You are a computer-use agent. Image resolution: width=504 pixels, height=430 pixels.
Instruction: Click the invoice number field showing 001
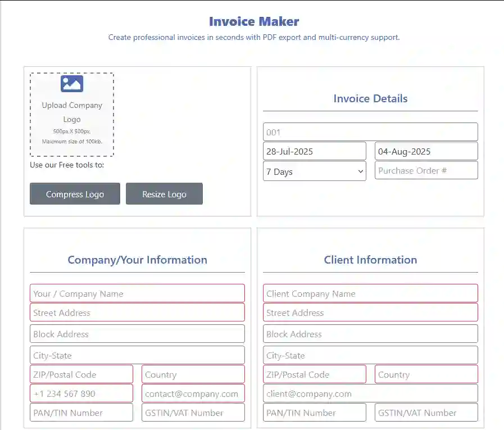[370, 132]
